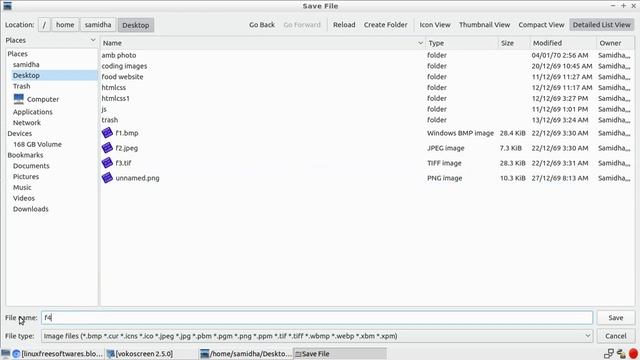Screen dimensions: 640x360
Task: Select the unnamed.png file icon
Action: (x=107, y=178)
